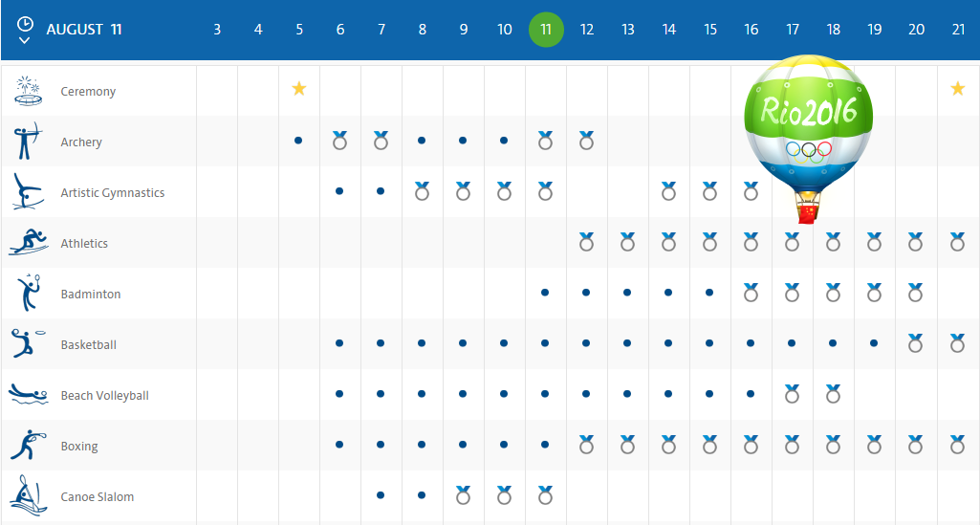Open the AUGUST 11 date selector
Image resolution: width=980 pixels, height=525 pixels.
tap(84, 30)
